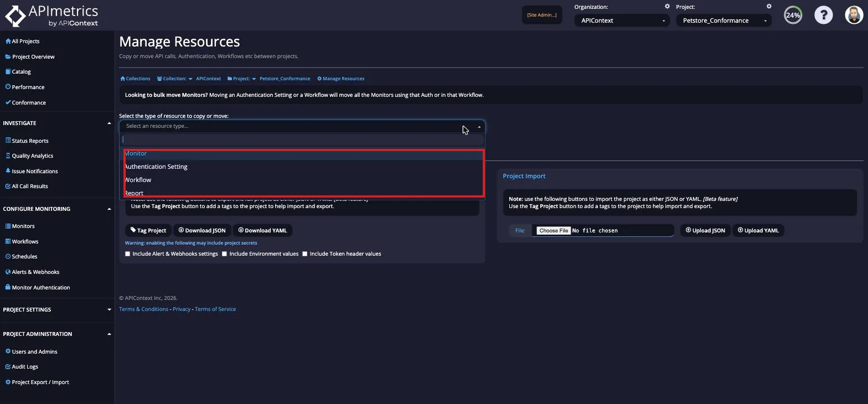Click Download YAML button
868x404 pixels.
pos(262,230)
